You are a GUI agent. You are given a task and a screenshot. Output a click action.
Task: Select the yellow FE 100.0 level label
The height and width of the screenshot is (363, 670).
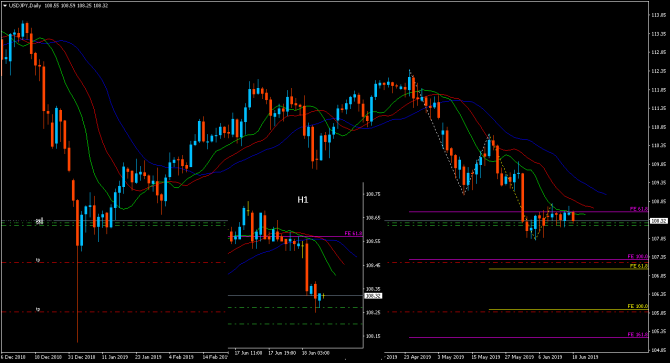[x=638, y=306]
